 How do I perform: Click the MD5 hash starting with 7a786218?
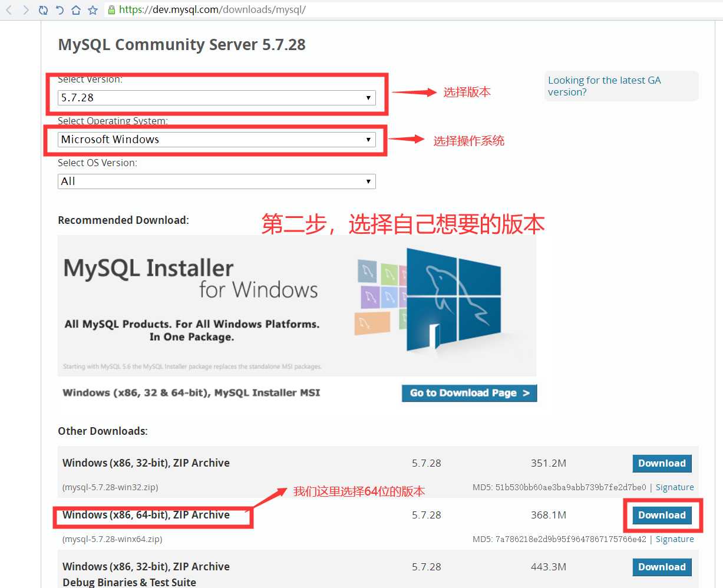570,539
